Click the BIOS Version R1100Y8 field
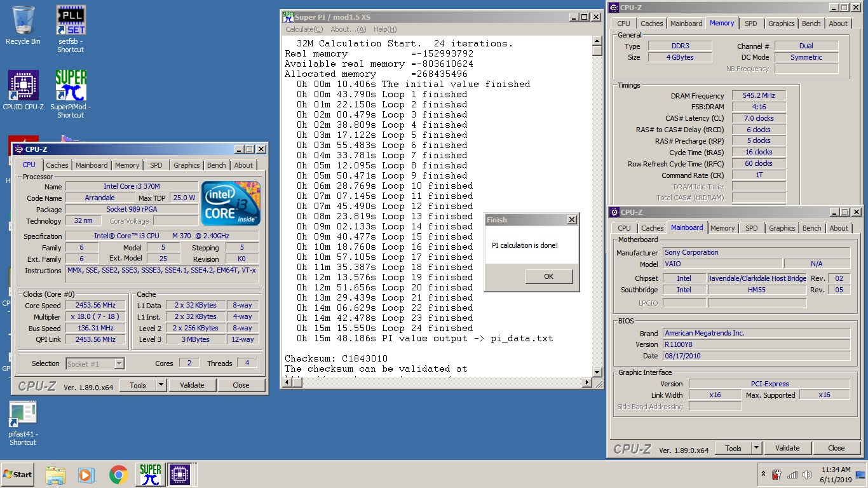868x488 pixels. (x=756, y=344)
